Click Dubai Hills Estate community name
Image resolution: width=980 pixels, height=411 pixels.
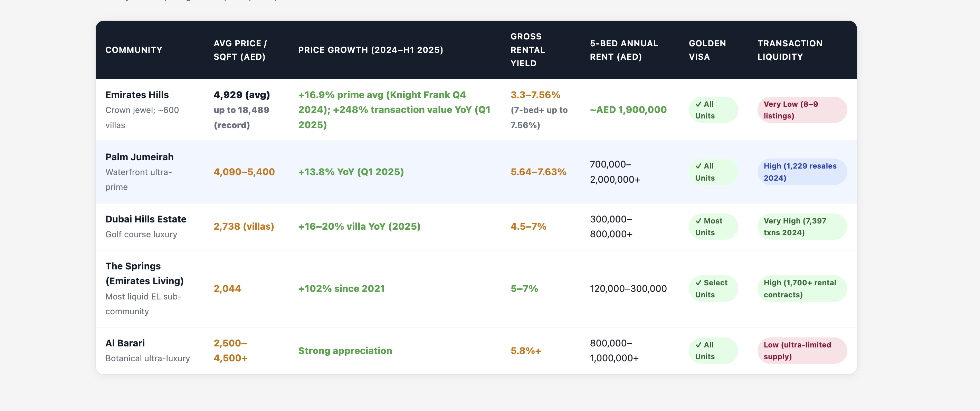[146, 219]
